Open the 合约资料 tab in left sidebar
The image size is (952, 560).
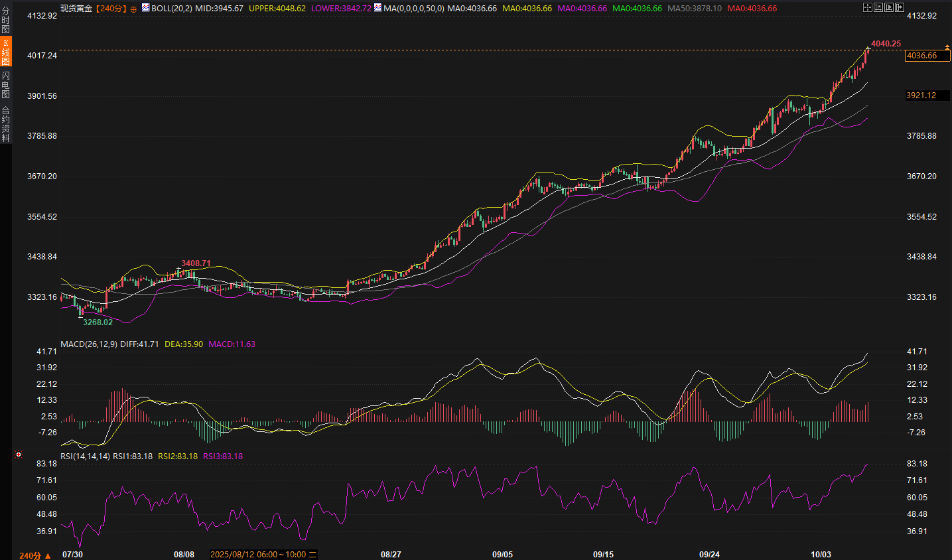point(5,124)
